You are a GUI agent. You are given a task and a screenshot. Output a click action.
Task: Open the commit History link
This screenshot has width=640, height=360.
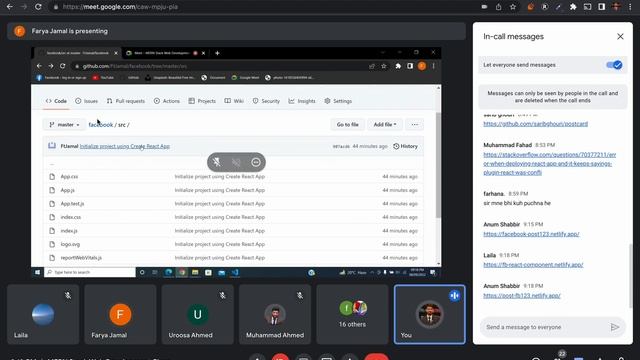[405, 146]
